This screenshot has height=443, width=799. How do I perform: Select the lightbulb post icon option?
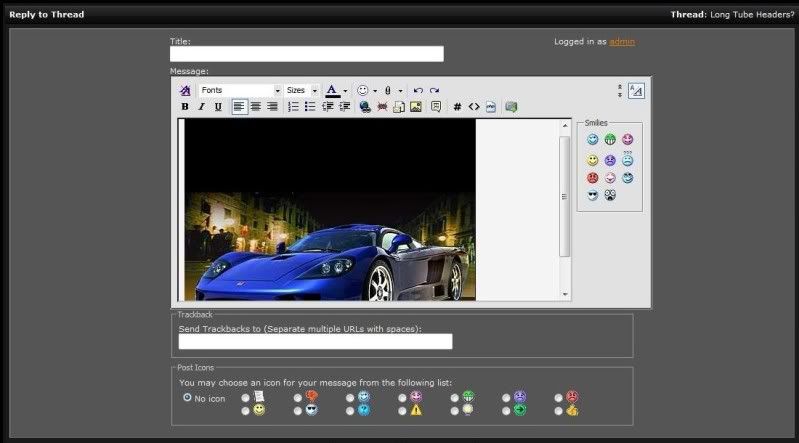[x=455, y=410]
